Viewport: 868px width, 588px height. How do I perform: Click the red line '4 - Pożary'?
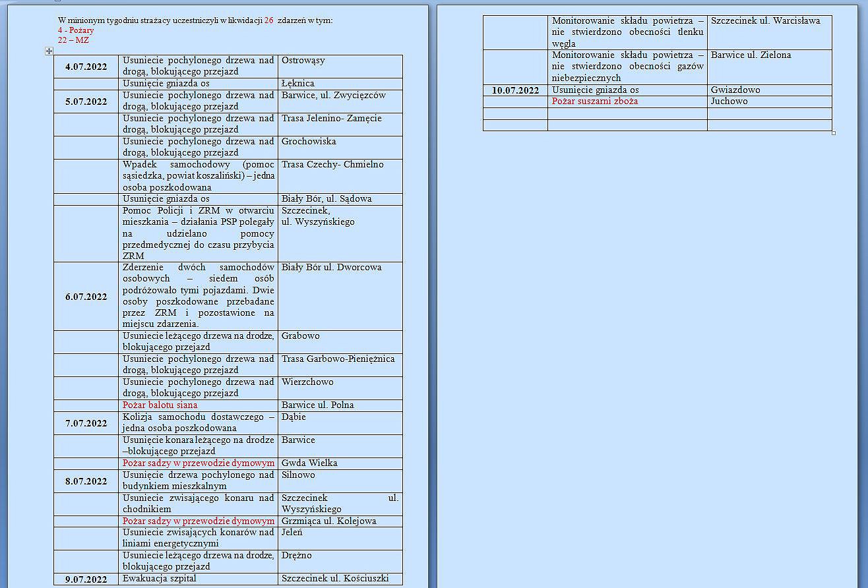[76, 30]
